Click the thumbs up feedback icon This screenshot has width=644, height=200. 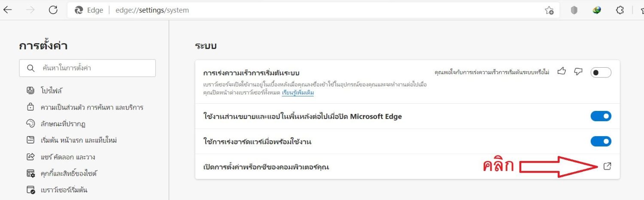click(562, 72)
